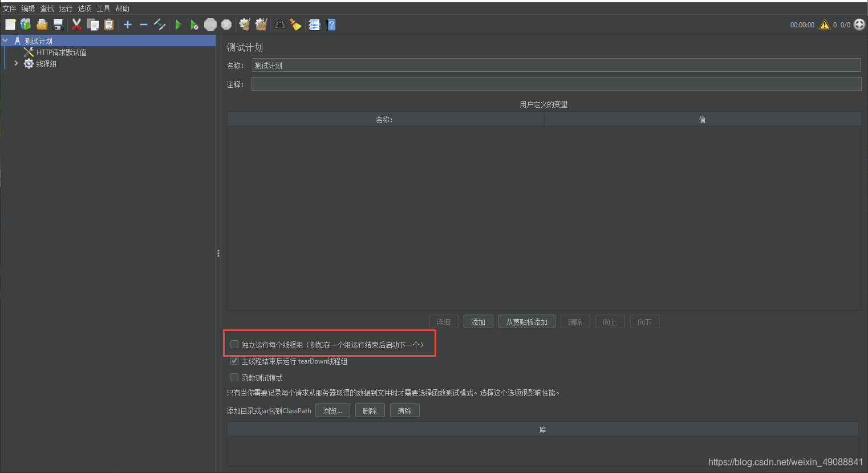Click the warning triangle log icon
The image size is (868, 473).
[x=825, y=25]
